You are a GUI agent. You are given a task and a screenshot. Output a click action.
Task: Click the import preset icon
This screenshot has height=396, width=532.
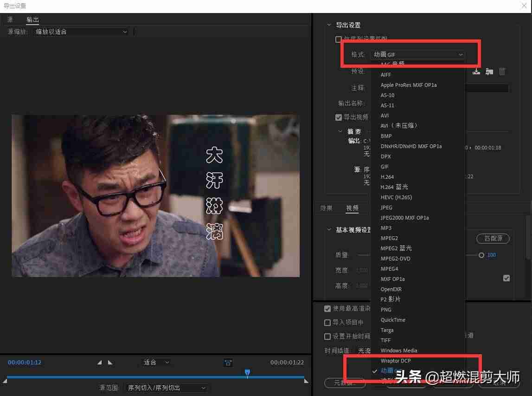[x=489, y=71]
